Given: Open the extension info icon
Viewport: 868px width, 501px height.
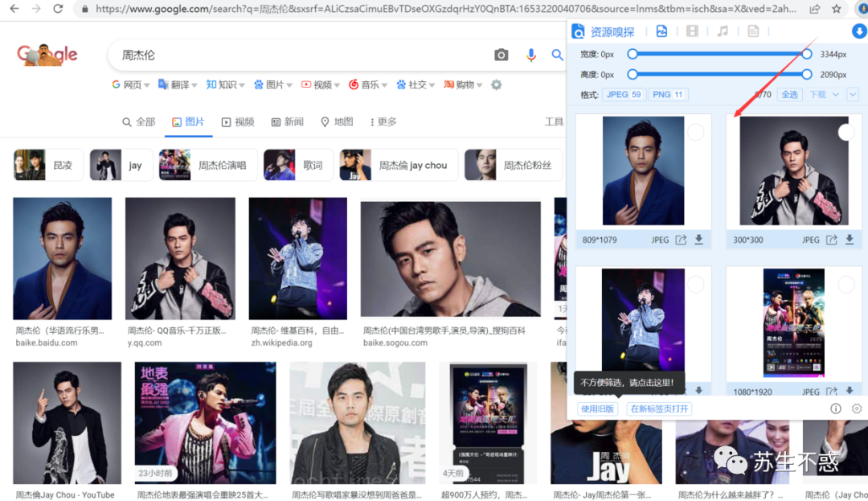Looking at the screenshot, I should point(835,409).
